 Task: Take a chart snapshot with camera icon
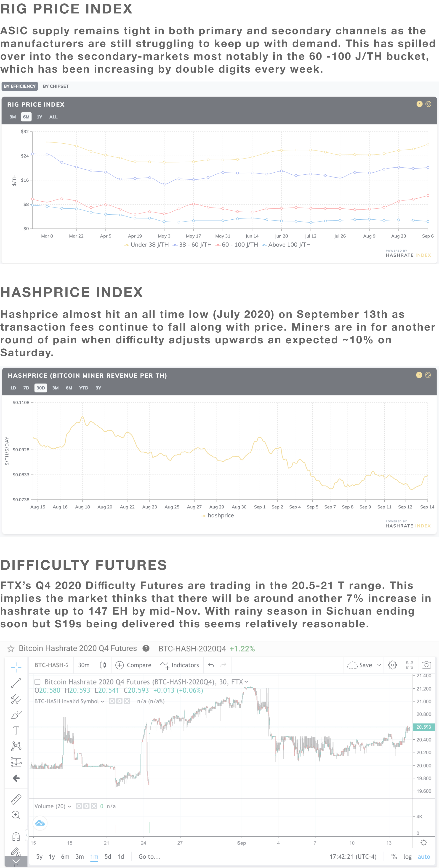coord(426,665)
